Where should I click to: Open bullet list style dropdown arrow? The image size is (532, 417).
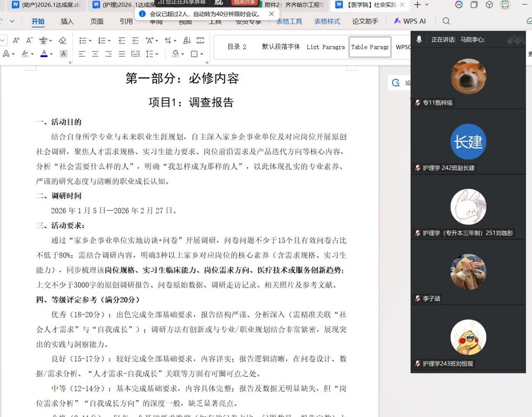[x=90, y=41]
